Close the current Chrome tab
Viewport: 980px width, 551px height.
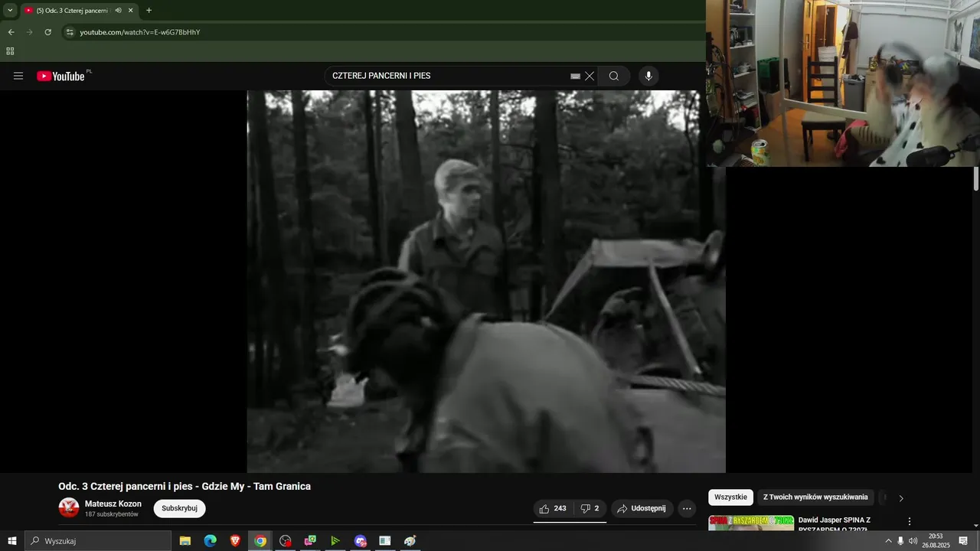pos(131,11)
